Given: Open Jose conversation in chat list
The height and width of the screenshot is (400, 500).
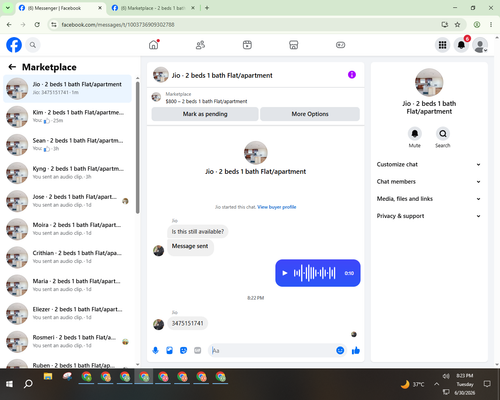Looking at the screenshot, I should click(67, 201).
